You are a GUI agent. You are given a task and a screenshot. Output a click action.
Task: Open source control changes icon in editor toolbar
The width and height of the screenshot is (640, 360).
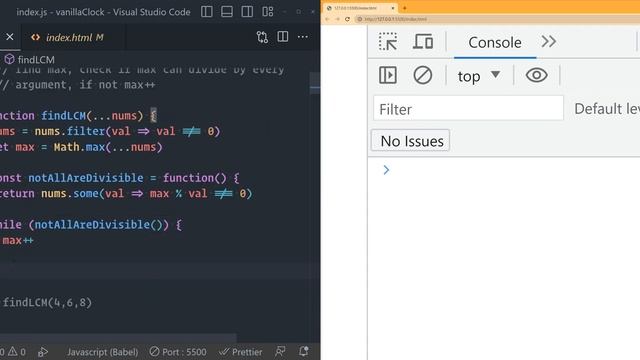pyautogui.click(x=262, y=37)
